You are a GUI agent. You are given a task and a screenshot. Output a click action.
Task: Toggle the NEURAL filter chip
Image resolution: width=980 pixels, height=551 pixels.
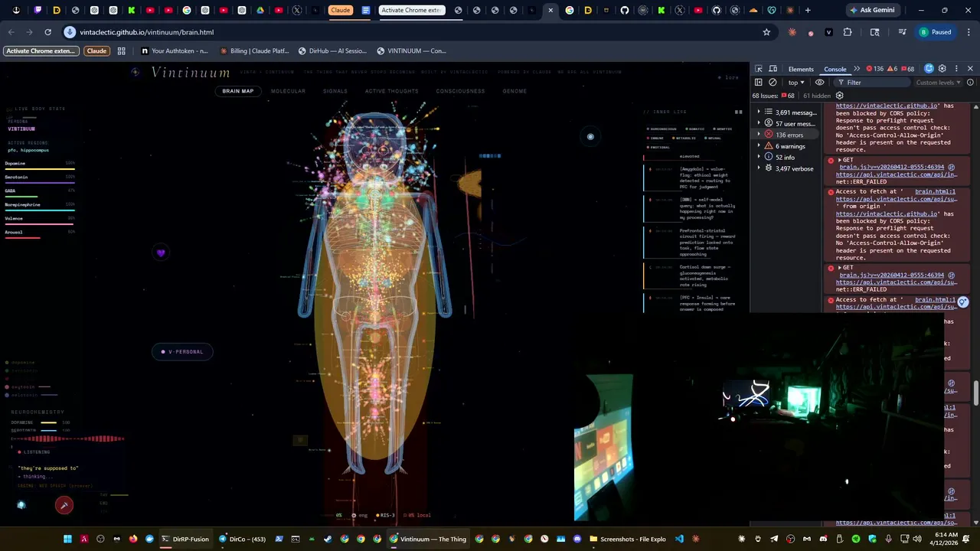pyautogui.click(x=713, y=138)
